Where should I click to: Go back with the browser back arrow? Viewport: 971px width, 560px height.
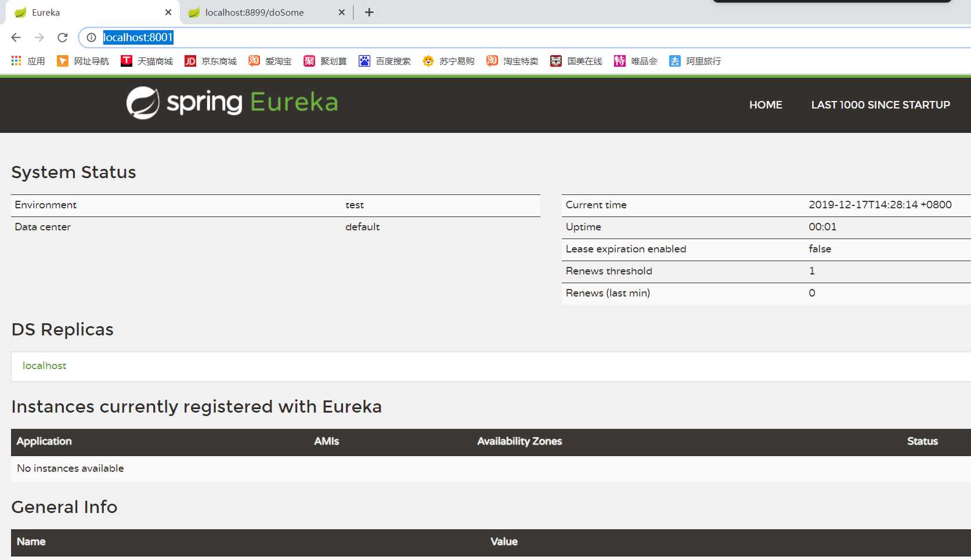tap(16, 37)
